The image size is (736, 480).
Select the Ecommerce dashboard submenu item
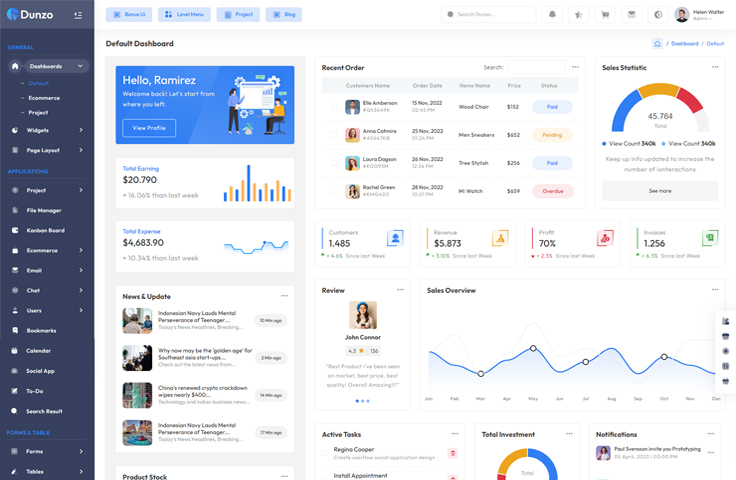point(44,98)
